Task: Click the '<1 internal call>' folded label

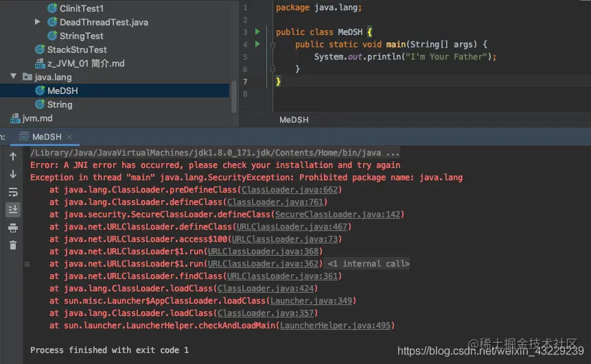Action: [368, 263]
